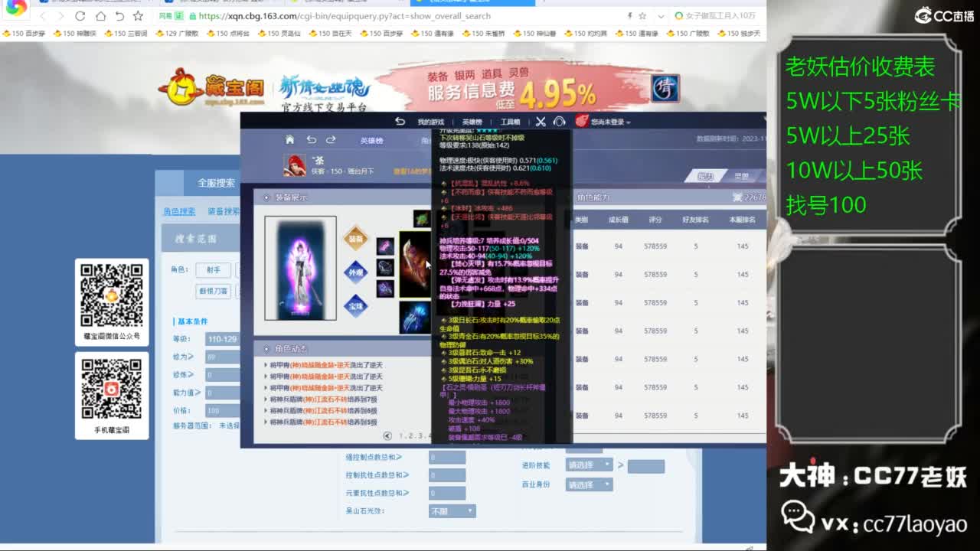This screenshot has height=551, width=980.
Task: Open the 进阶技能 请选择 dropdown
Action: pos(590,465)
